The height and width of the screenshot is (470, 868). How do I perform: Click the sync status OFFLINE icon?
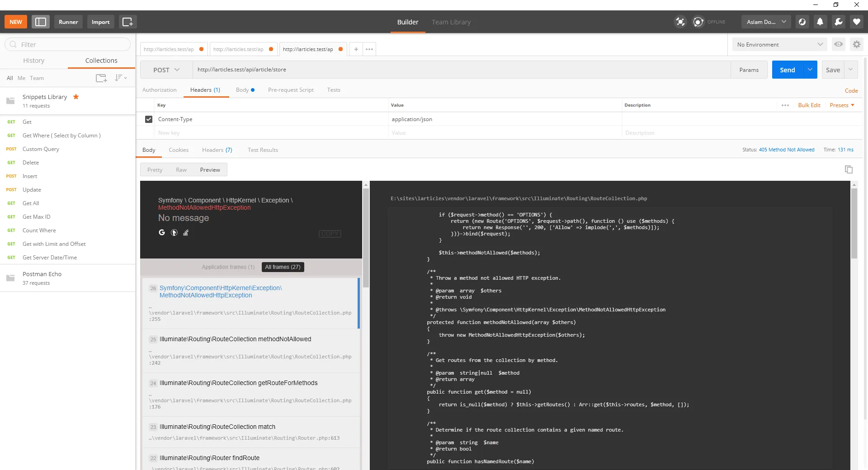698,22
